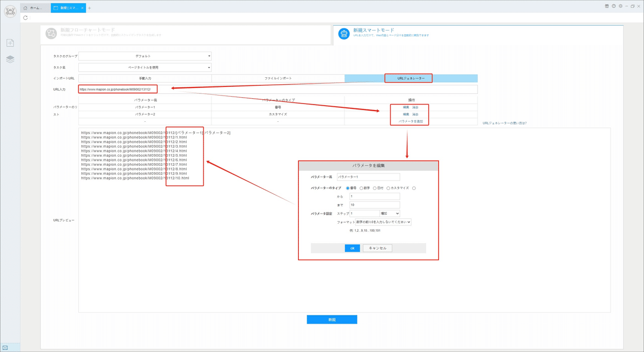Click 編集 for パラメーター1
Image resolution: width=644 pixels, height=352 pixels.
click(x=406, y=107)
